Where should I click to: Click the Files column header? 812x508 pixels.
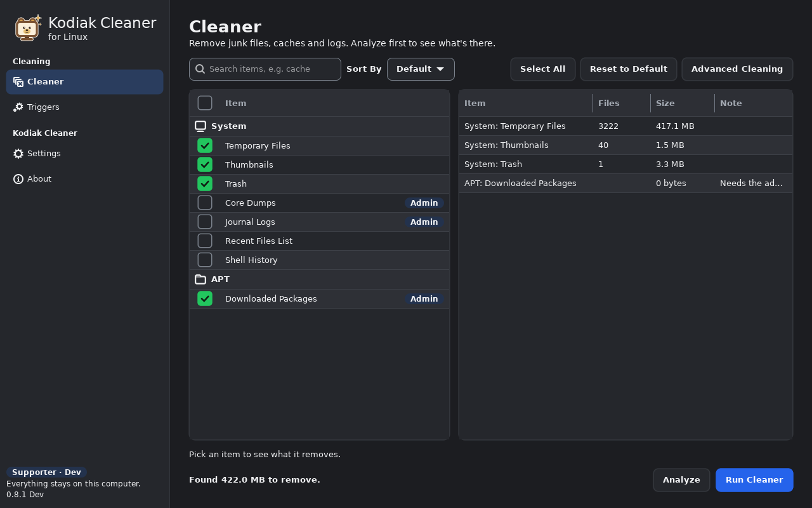[x=622, y=104]
